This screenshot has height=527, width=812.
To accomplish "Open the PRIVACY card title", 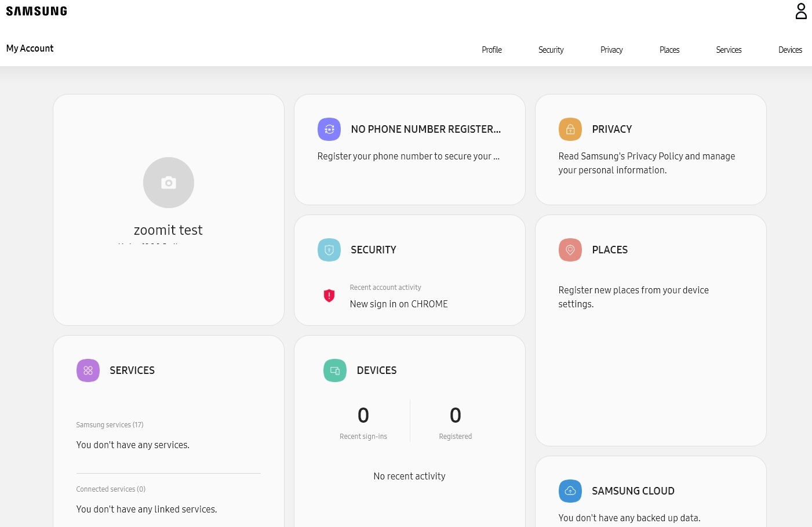I will point(612,129).
